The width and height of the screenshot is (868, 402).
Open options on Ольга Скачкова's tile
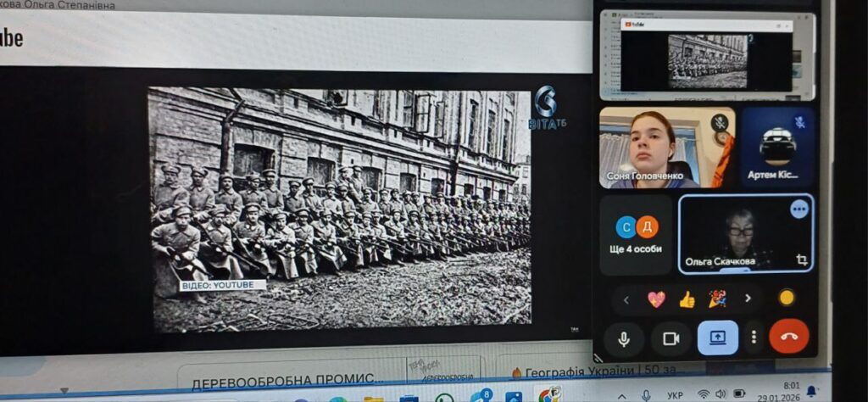pos(798,209)
